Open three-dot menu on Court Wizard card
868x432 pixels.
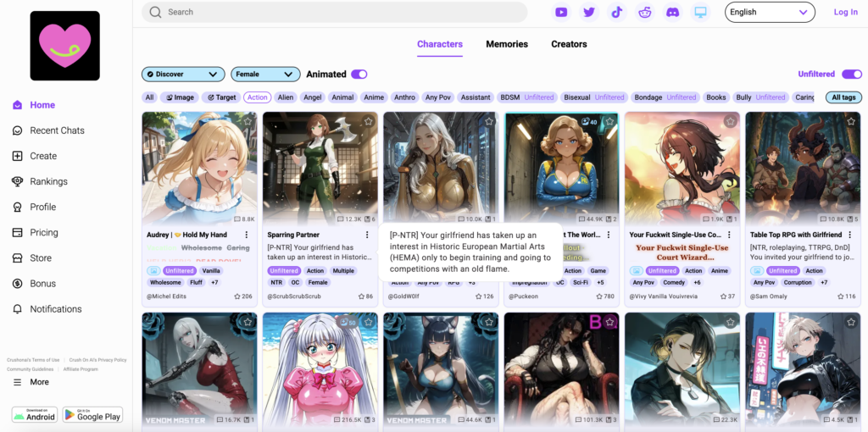[x=729, y=235]
